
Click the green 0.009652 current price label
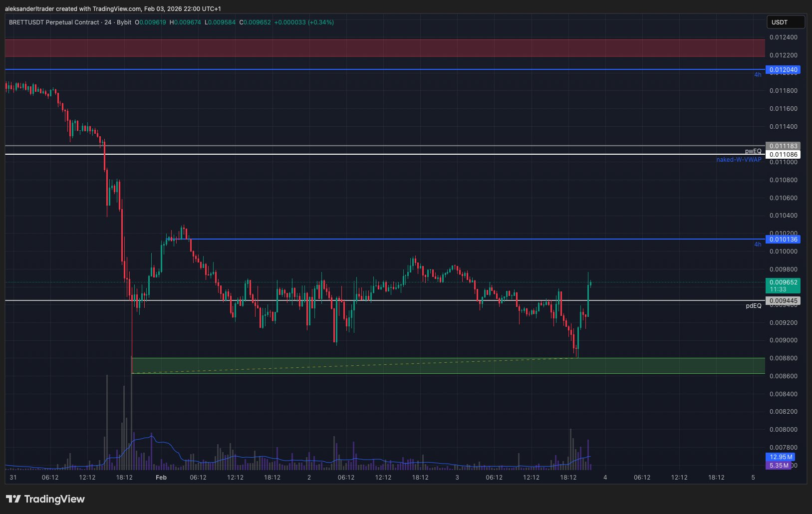pos(783,285)
